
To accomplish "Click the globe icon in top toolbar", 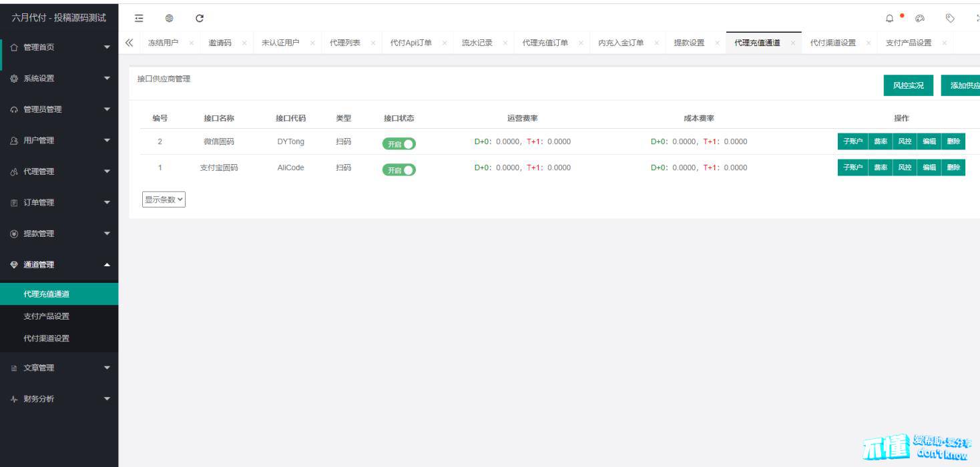I will click(x=169, y=19).
